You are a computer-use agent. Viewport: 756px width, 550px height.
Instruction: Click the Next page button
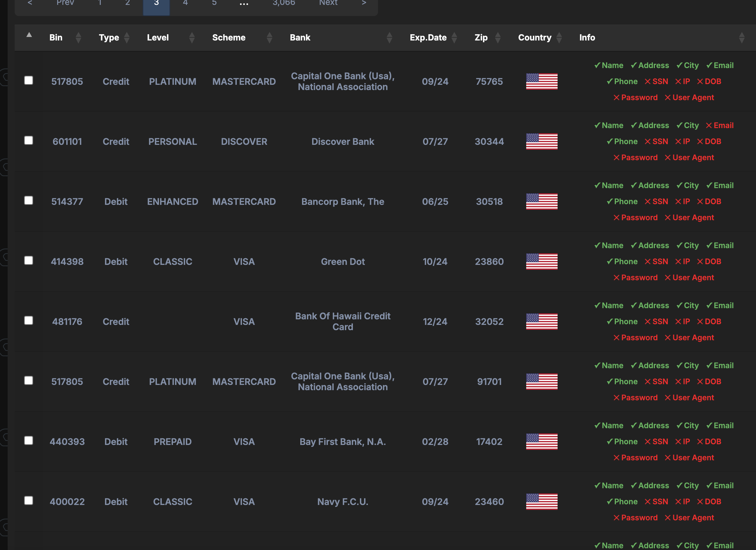point(328,3)
